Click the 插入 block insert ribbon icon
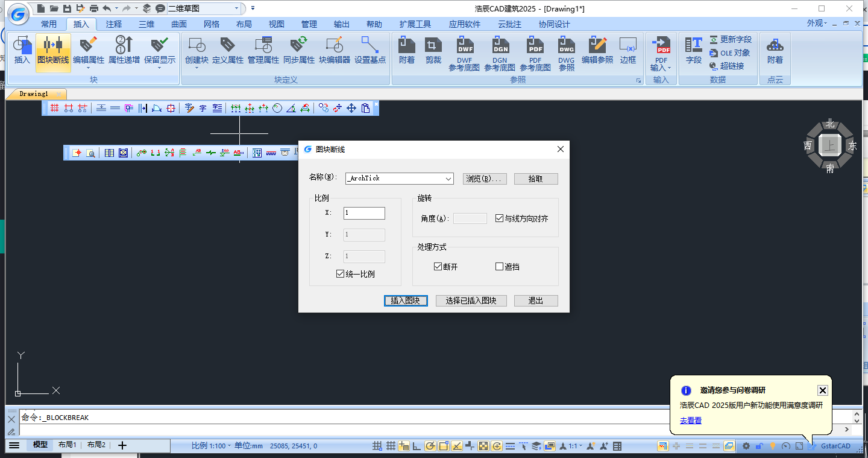The width and height of the screenshot is (868, 458). tap(22, 50)
